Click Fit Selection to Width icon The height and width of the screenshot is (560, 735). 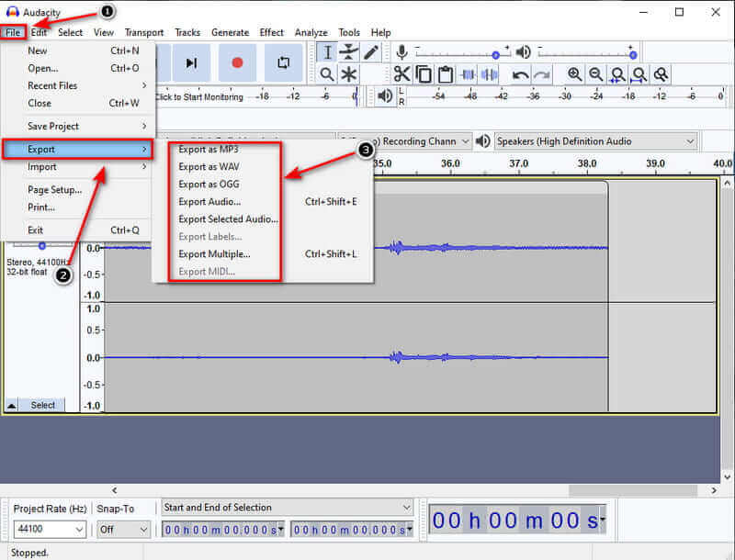coord(617,74)
